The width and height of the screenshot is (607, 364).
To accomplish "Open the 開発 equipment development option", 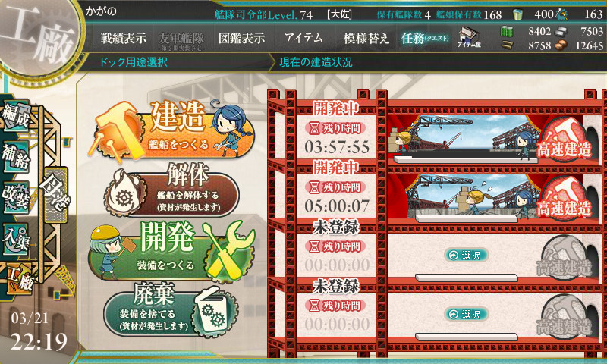I will (171, 250).
